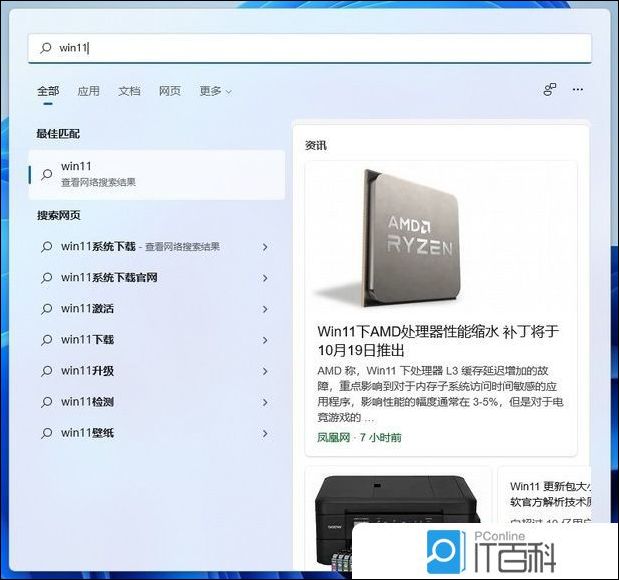The width and height of the screenshot is (619, 580).
Task: Click the search icon next to win11激活
Action: [47, 309]
